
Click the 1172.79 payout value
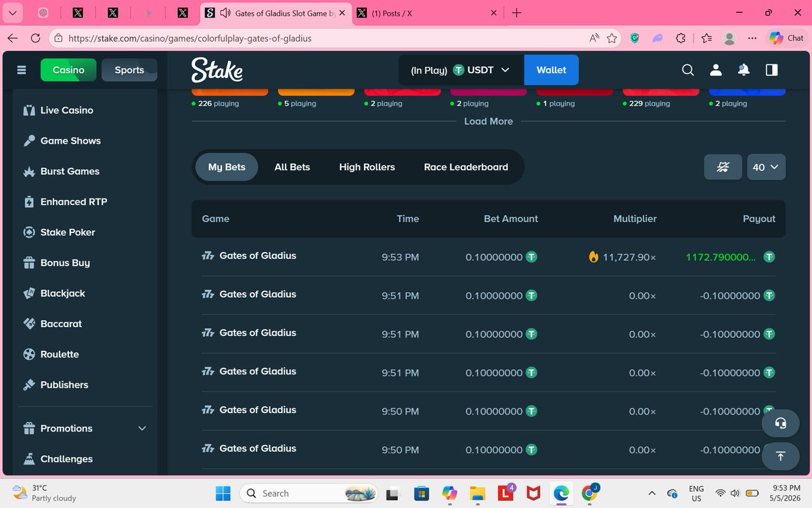coord(721,257)
